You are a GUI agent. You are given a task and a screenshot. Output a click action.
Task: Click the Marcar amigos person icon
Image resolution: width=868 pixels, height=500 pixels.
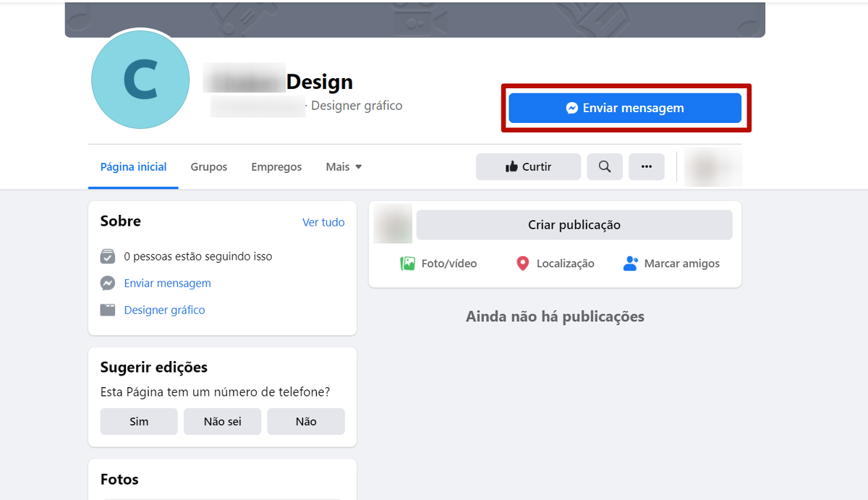click(631, 263)
